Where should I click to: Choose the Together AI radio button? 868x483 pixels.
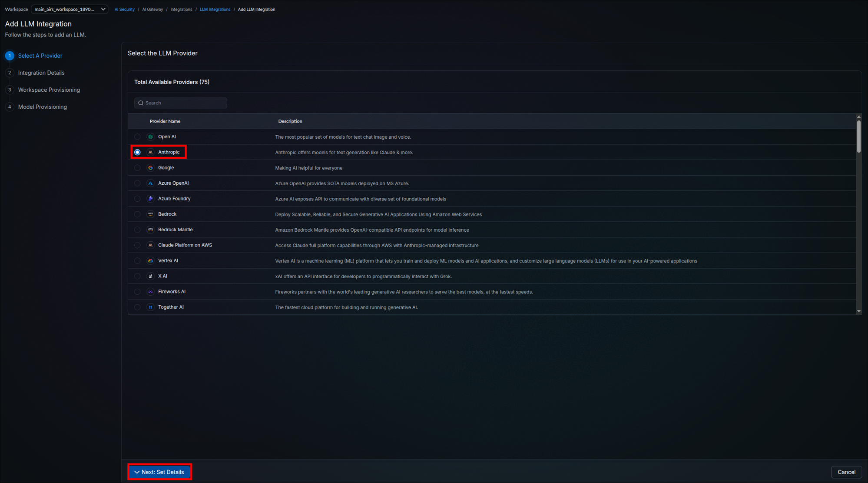(137, 307)
